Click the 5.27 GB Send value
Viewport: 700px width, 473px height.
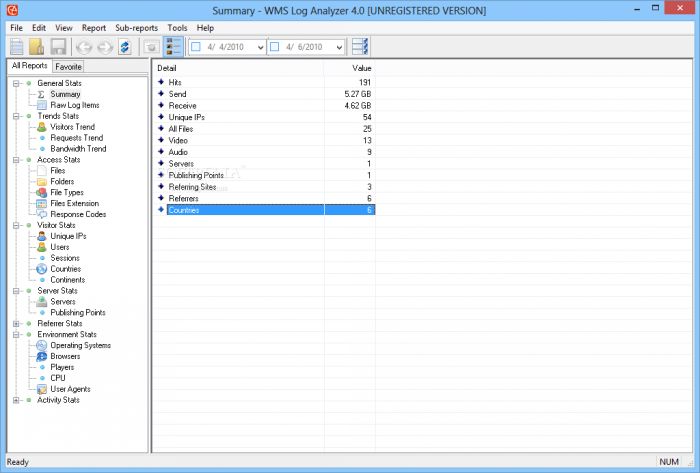click(358, 94)
